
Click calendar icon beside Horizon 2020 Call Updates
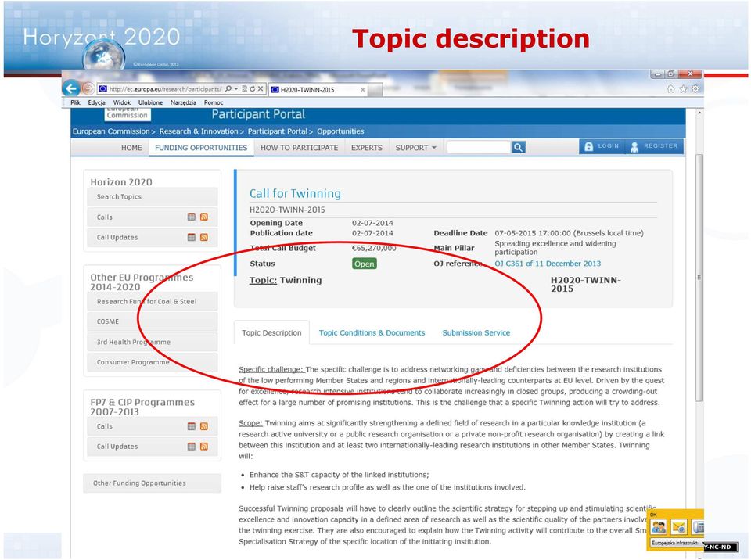(x=192, y=237)
